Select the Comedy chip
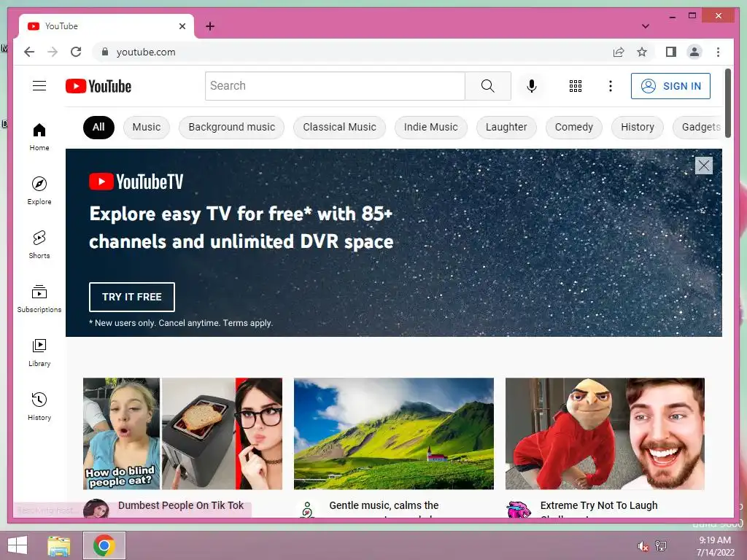Image resolution: width=747 pixels, height=560 pixels. 573,127
